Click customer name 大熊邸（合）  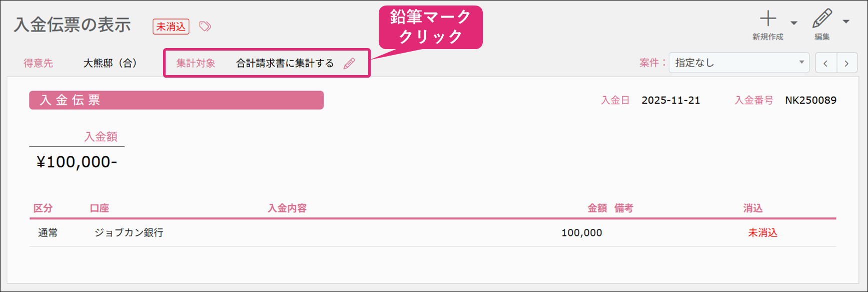click(x=110, y=64)
